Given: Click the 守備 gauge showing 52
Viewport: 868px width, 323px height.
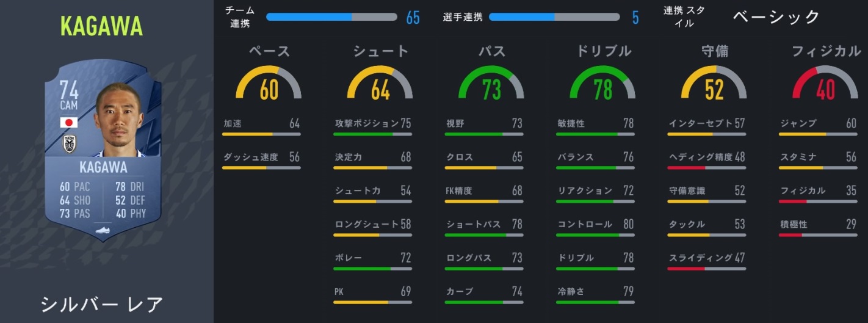Looking at the screenshot, I should click(x=714, y=84).
